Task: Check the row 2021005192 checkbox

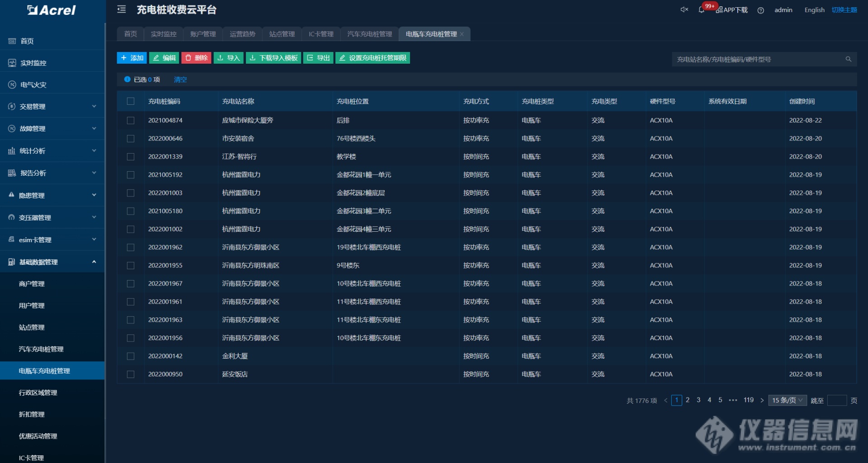Action: point(131,175)
